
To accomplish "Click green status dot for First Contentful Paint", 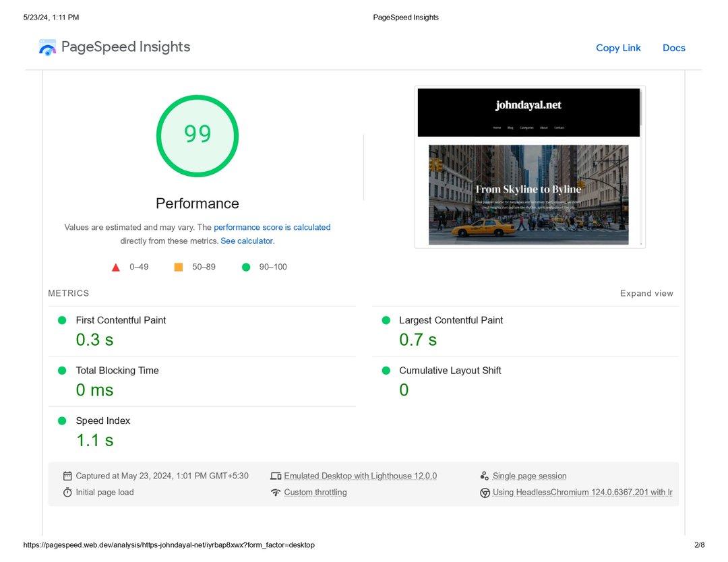I will 62,320.
